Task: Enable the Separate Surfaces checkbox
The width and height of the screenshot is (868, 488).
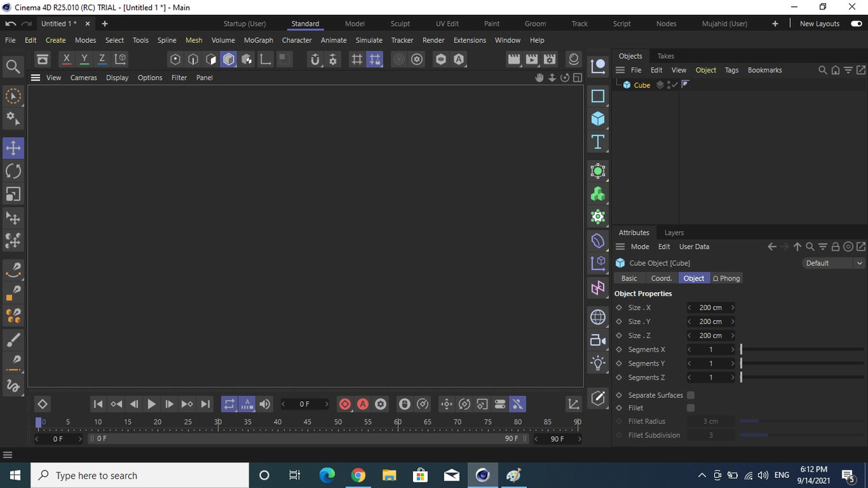Action: tap(690, 395)
